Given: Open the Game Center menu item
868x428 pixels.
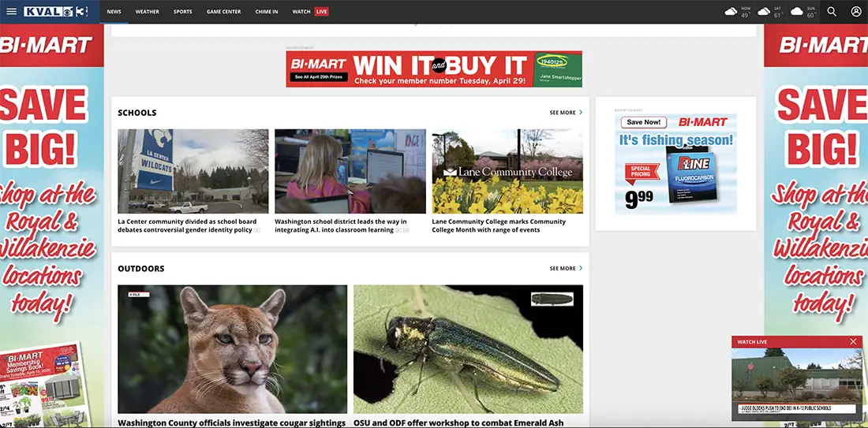Looking at the screenshot, I should click(223, 12).
